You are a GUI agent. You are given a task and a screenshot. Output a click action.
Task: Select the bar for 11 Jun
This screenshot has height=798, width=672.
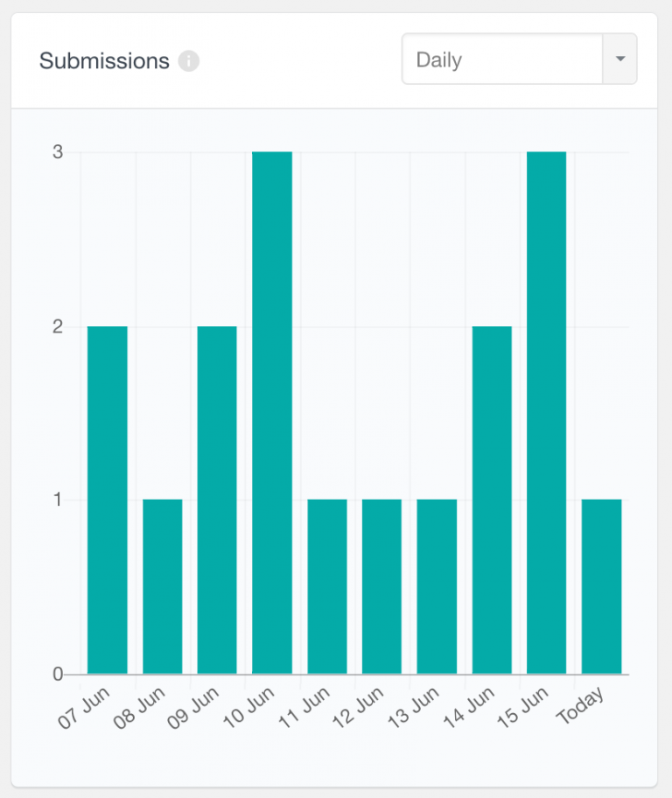click(326, 586)
